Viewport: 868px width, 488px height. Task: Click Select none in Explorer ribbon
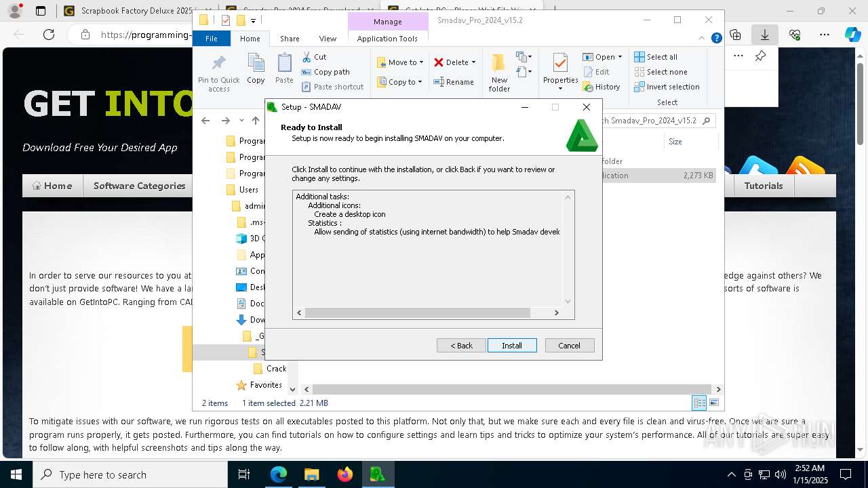pyautogui.click(x=660, y=72)
